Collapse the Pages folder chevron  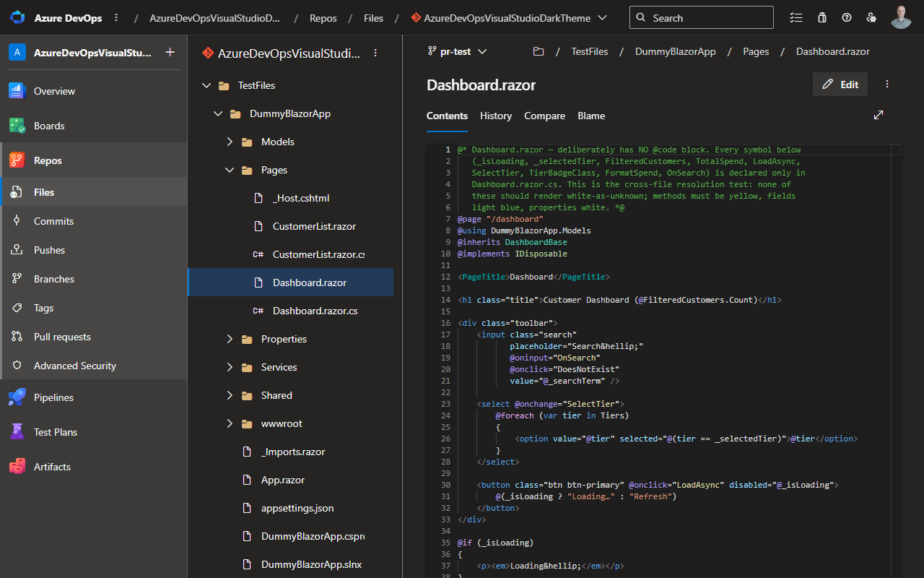230,170
